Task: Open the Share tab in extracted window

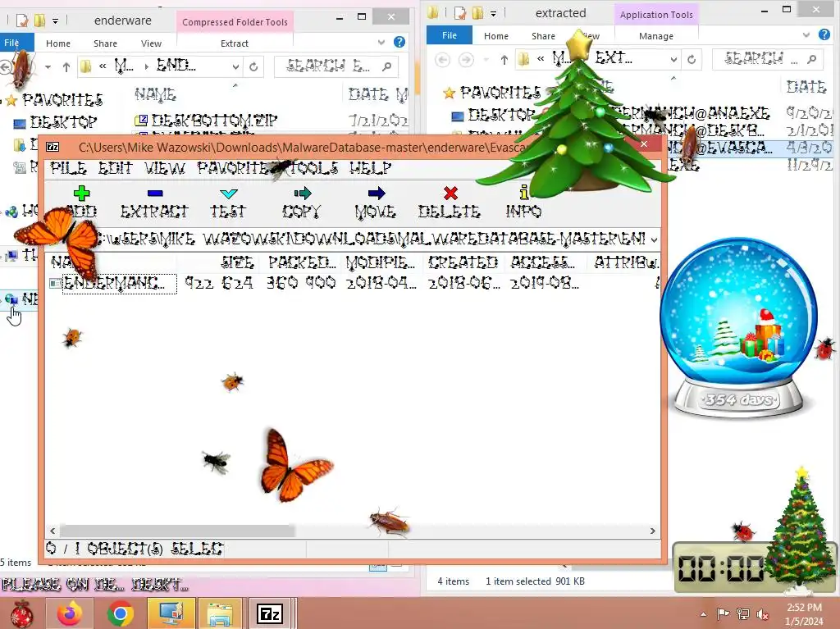Action: pos(543,36)
